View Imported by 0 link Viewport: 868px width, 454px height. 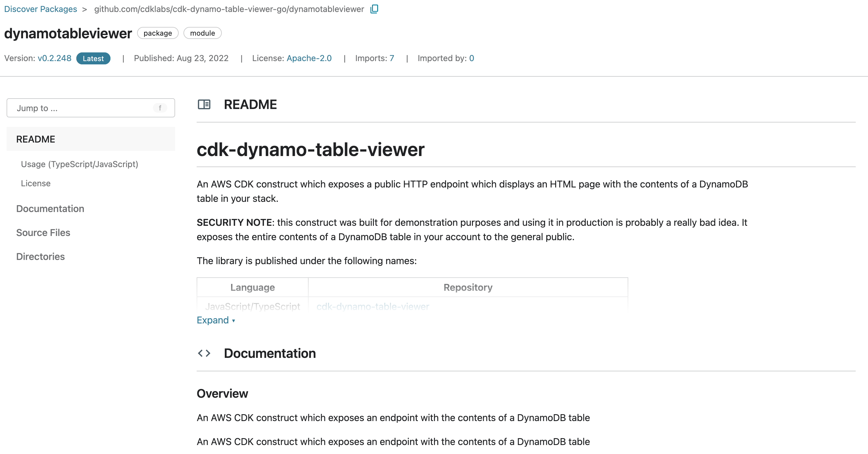(471, 58)
